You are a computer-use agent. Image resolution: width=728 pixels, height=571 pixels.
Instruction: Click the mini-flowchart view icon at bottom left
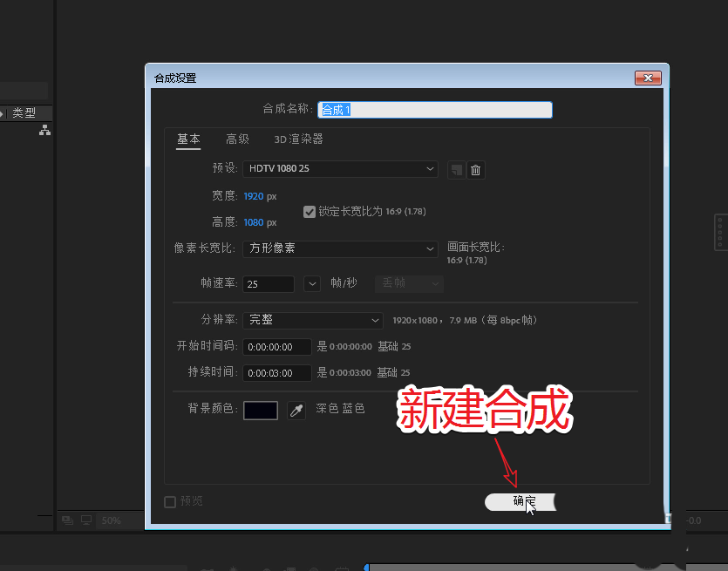click(67, 520)
